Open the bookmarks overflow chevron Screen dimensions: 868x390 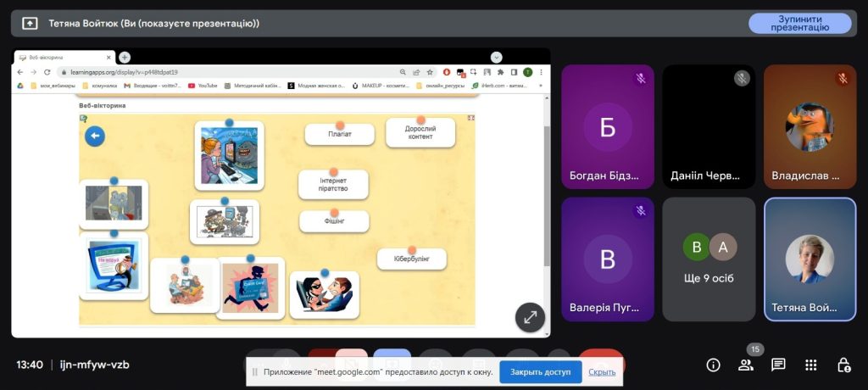point(540,85)
